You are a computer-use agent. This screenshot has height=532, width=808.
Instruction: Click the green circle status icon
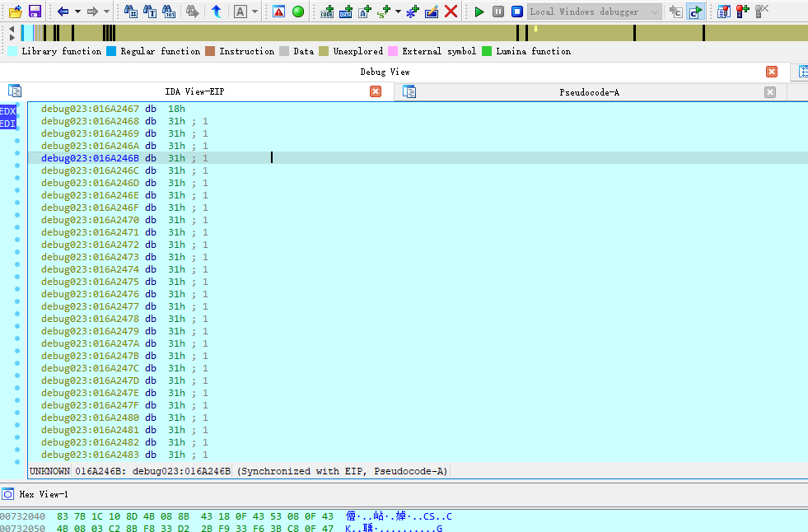point(298,12)
